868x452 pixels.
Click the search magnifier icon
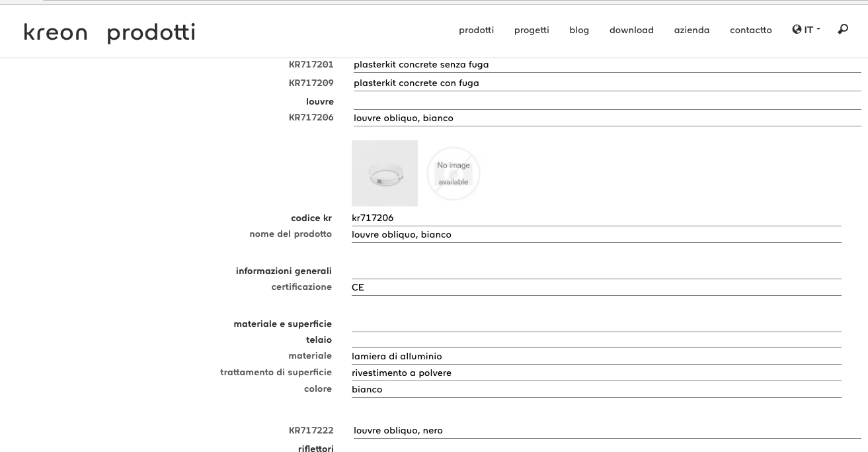click(x=842, y=30)
